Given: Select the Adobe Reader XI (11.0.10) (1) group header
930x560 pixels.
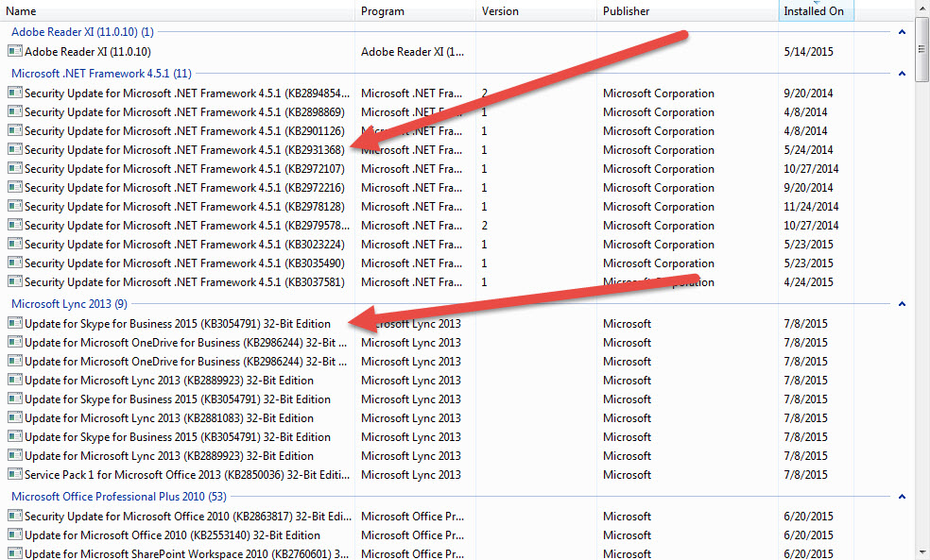Looking at the screenshot, I should pos(82,32).
